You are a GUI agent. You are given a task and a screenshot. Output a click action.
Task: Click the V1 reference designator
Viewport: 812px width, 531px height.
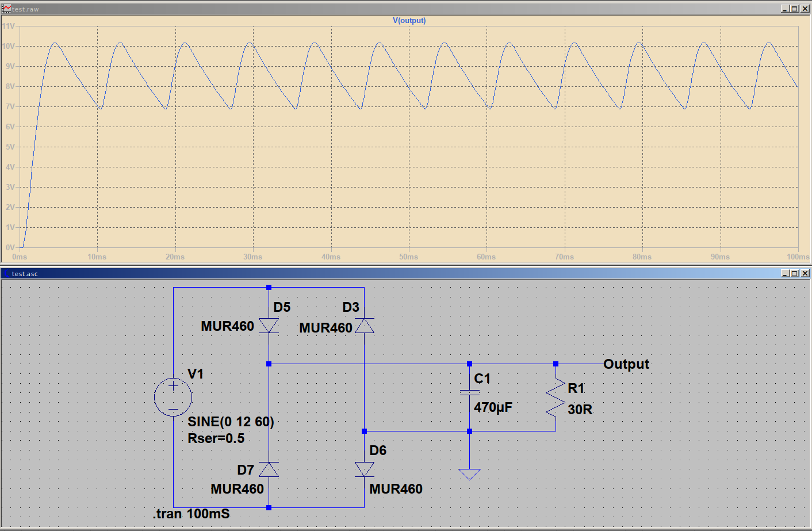(x=196, y=374)
